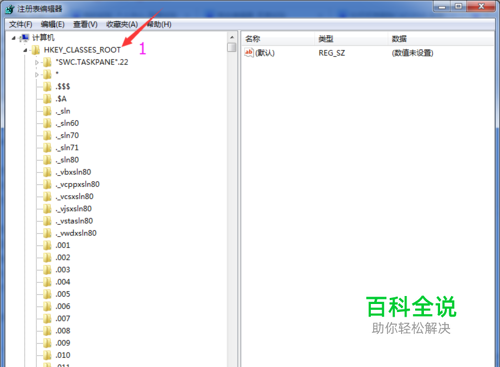Select the "SWC.TASKPANE".22 key label

point(92,62)
